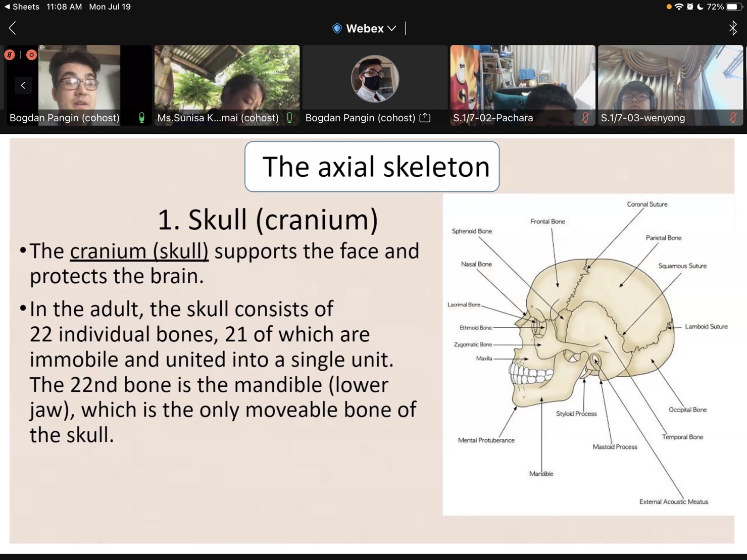
Task: Tap 'Parietal Bone' label on diagram
Action: pyautogui.click(x=663, y=238)
